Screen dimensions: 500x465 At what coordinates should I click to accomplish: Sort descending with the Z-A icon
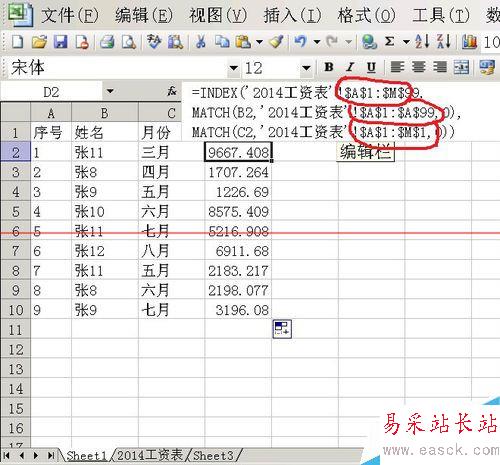444,42
